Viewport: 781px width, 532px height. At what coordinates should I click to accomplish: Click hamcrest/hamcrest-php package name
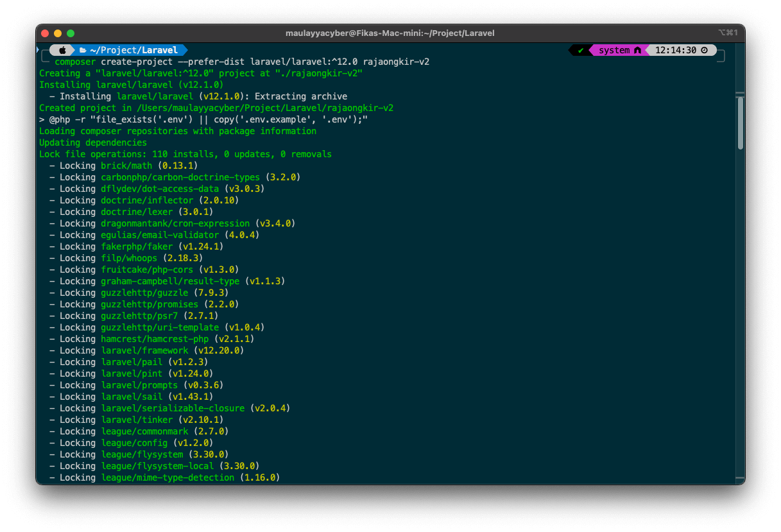click(x=155, y=339)
